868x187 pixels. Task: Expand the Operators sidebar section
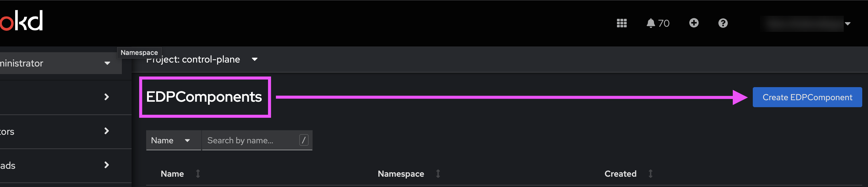click(x=66, y=132)
